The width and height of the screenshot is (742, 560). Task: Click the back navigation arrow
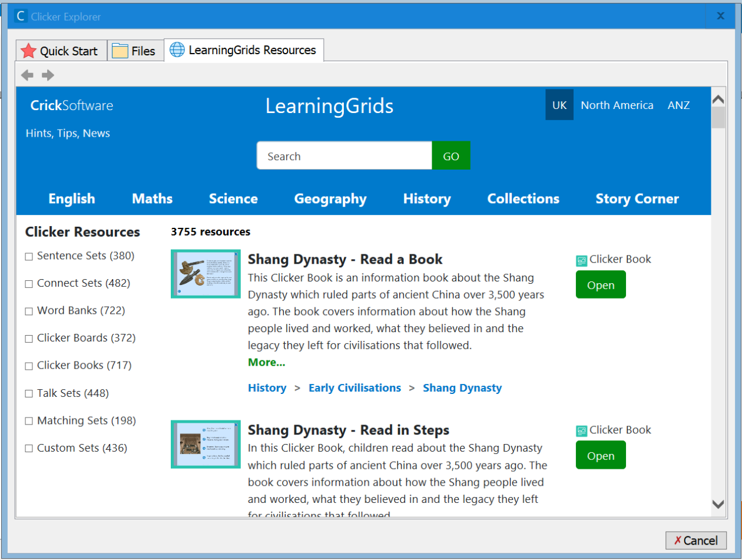tap(27, 75)
